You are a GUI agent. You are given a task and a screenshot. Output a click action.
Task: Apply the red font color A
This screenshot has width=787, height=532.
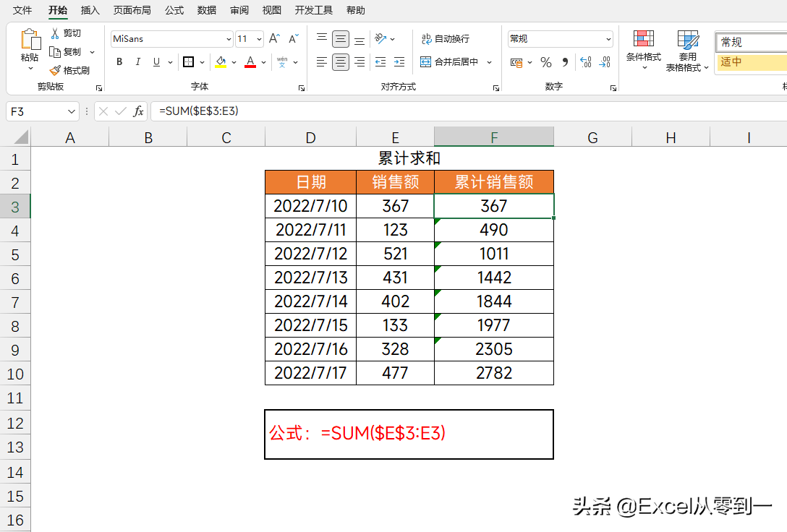coord(250,61)
